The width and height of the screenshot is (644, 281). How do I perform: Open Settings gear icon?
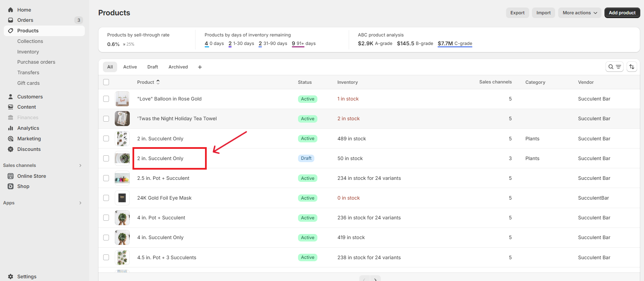11,277
